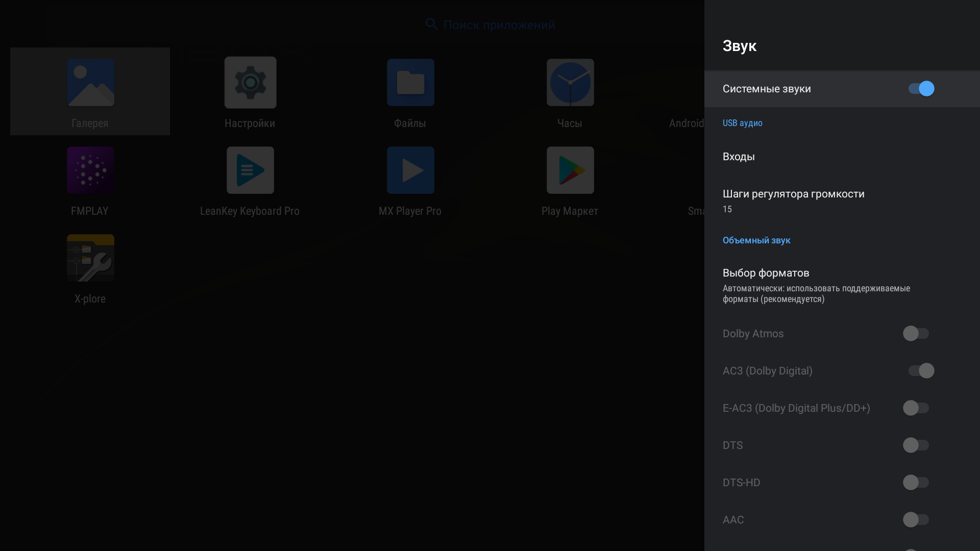This screenshot has height=551, width=980.
Task: Select the E-AC3 Dolby Digital Plus row
Action: click(x=796, y=408)
